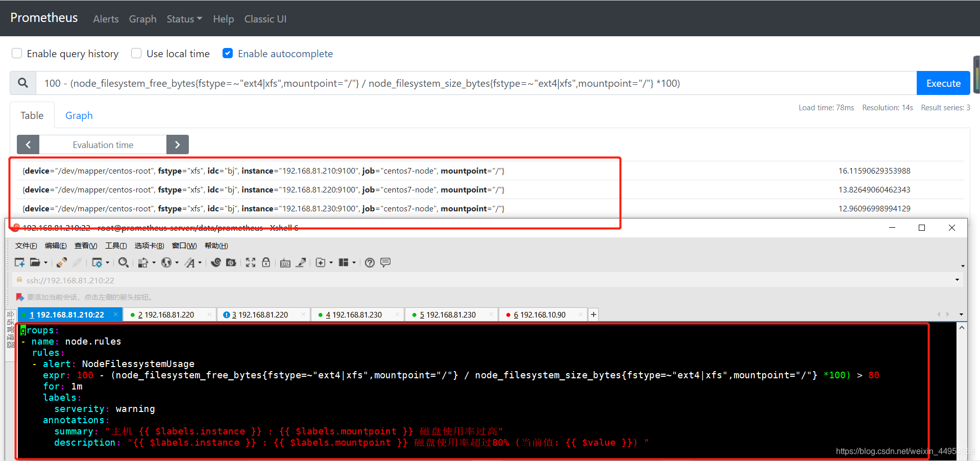This screenshot has height=461, width=980.
Task: Expand dropdown arrow next to layout icon
Action: tap(354, 262)
